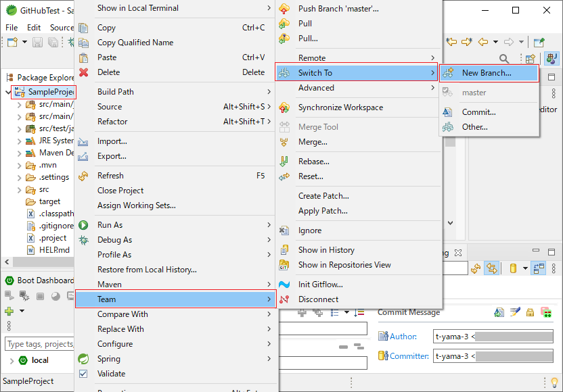Run an app with the Boot Dashboard start icon
This screenshot has width=563, height=392.
click(x=8, y=295)
